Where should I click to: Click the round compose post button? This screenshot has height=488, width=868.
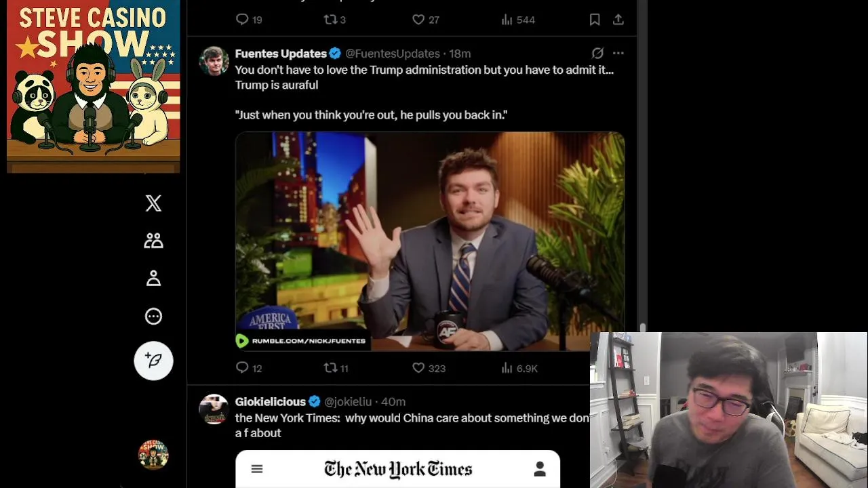click(x=153, y=361)
